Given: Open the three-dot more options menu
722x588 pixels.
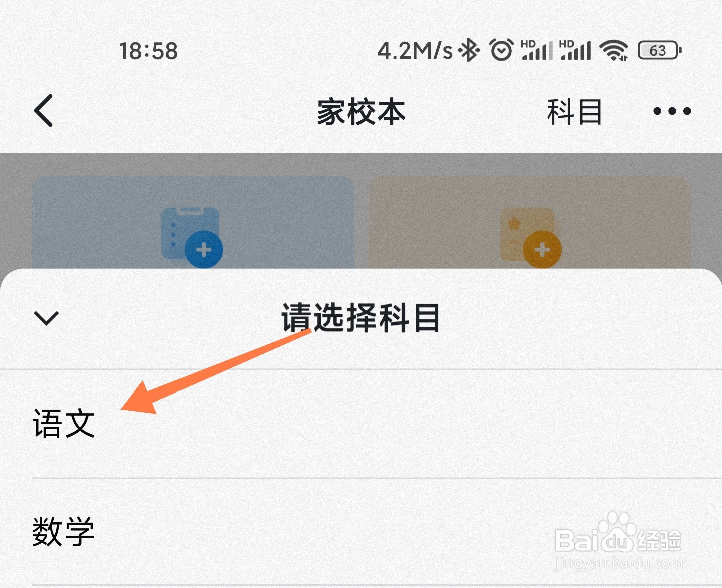Looking at the screenshot, I should (672, 111).
